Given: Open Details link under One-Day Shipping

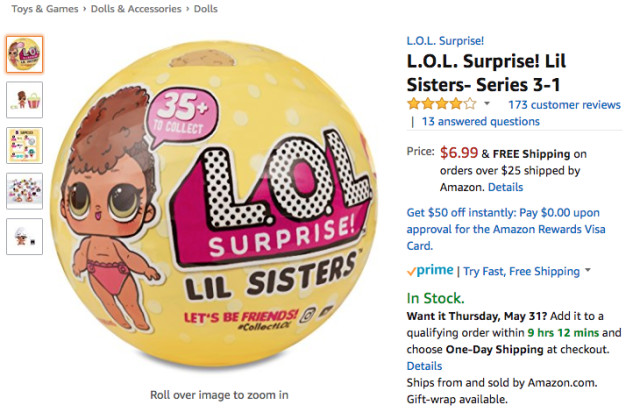Looking at the screenshot, I should pos(424,366).
